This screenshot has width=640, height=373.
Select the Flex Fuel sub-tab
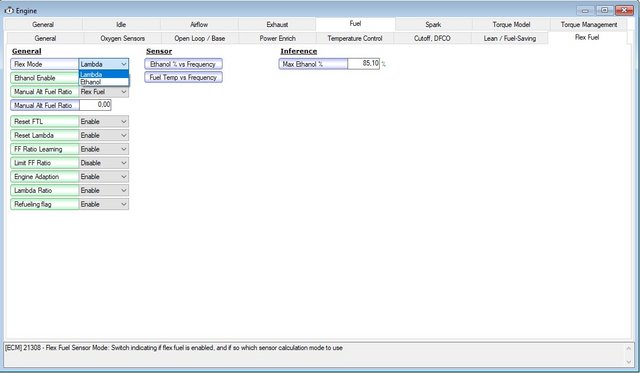coord(587,38)
